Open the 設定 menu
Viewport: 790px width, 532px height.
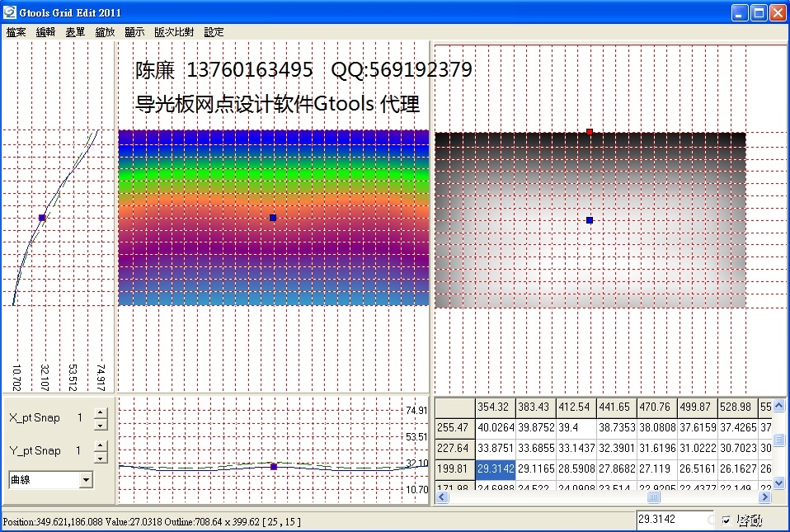tap(214, 32)
